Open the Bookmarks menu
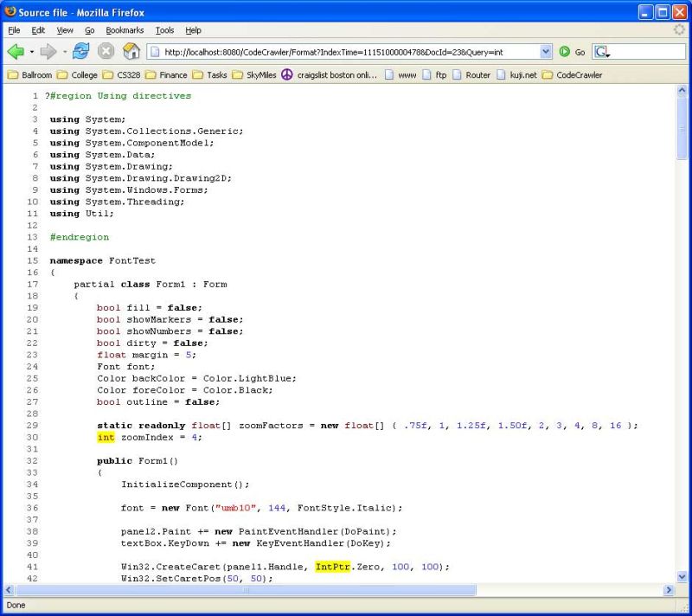Viewport: 692px width, 616px height. (x=125, y=29)
